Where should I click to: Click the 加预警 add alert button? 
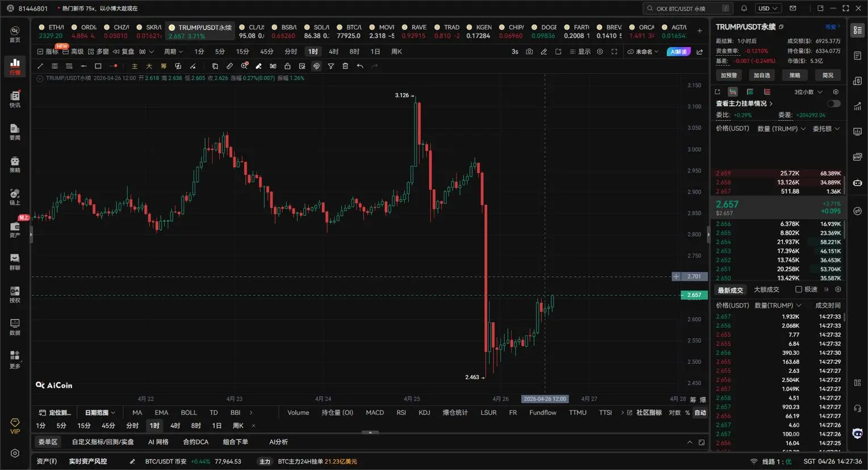tap(728, 75)
